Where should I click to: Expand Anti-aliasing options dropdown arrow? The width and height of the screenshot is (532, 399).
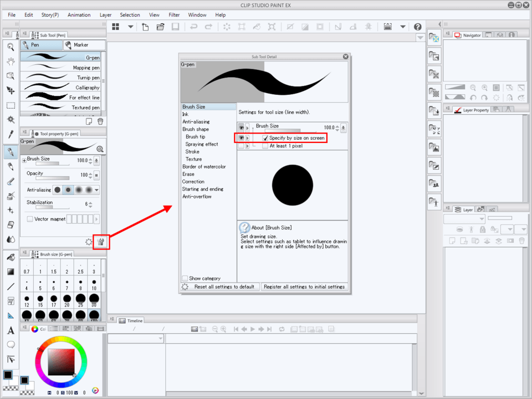tap(97, 190)
